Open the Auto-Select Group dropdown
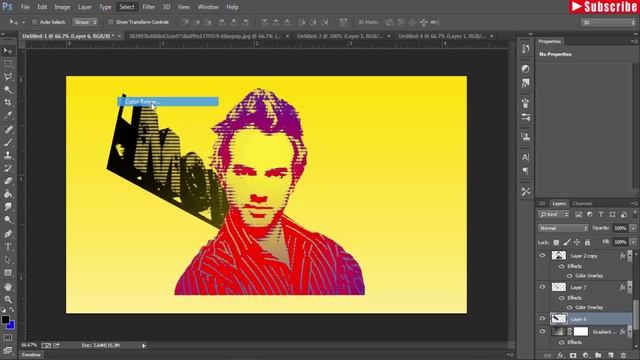Viewport: 640px width, 360px height. [85, 22]
